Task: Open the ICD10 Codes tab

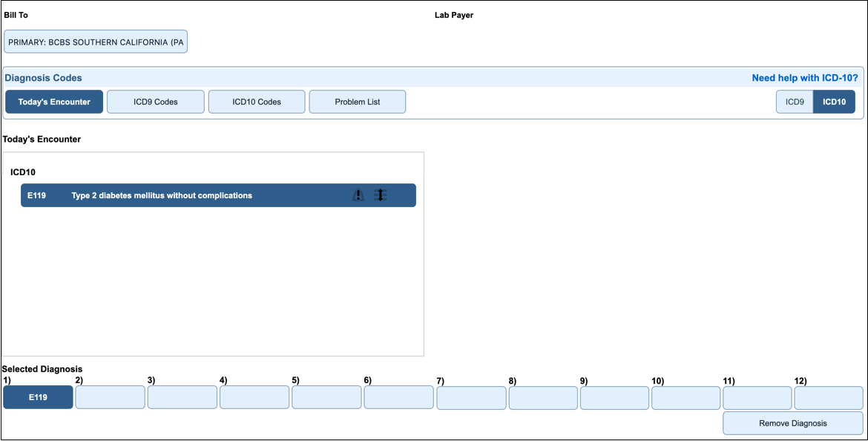Action: (257, 102)
